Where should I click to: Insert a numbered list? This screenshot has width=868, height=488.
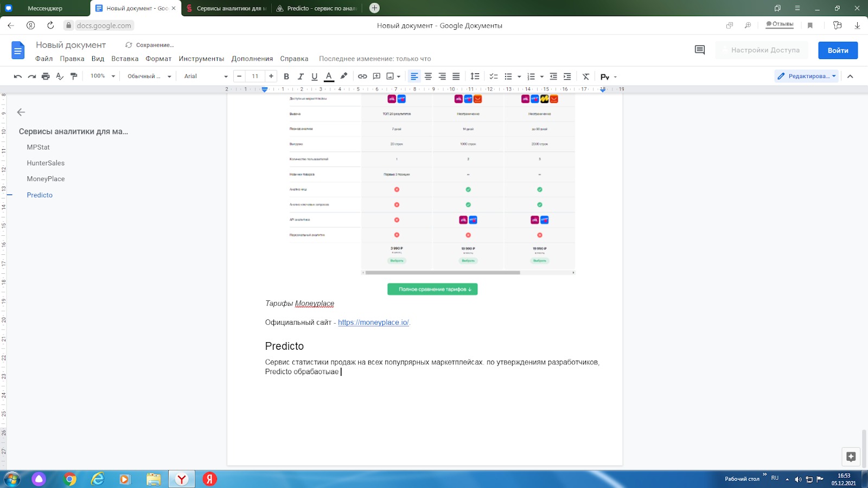pyautogui.click(x=531, y=76)
